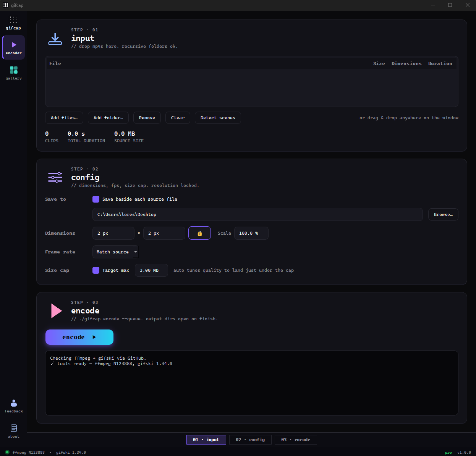Click the green tools status indicator
Screen dimensions: 476x456
pyautogui.click(x=7, y=452)
